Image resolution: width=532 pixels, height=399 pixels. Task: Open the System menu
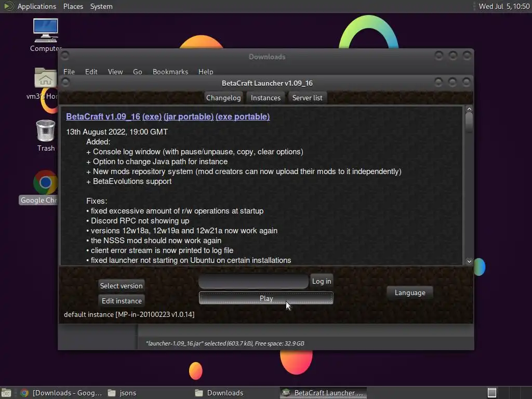coord(101,6)
